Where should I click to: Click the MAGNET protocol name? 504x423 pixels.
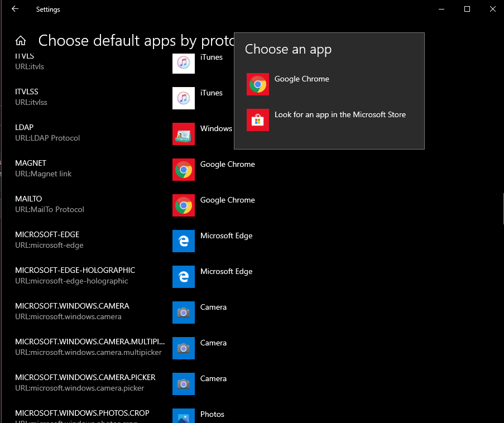[31, 163]
